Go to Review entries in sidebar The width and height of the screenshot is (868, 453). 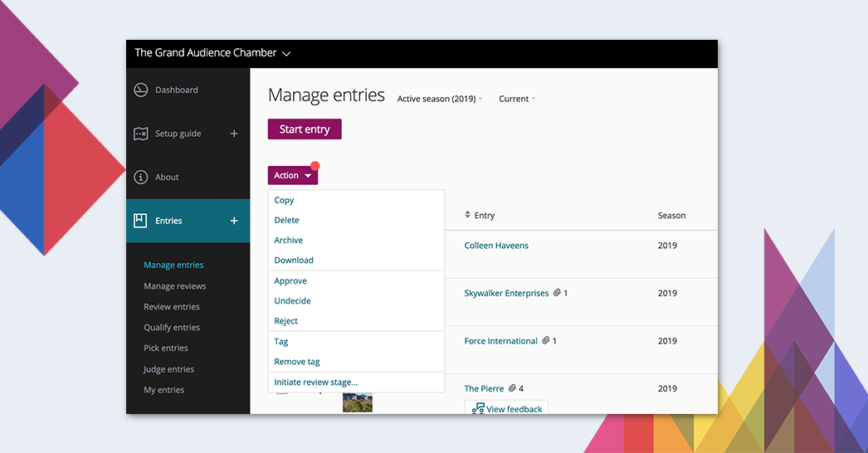pos(172,307)
